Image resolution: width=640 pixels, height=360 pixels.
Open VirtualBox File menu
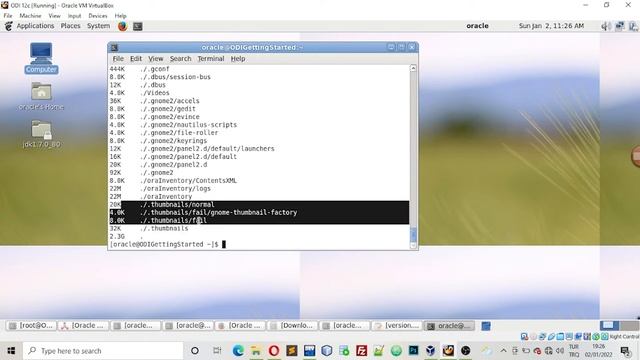coord(8,16)
